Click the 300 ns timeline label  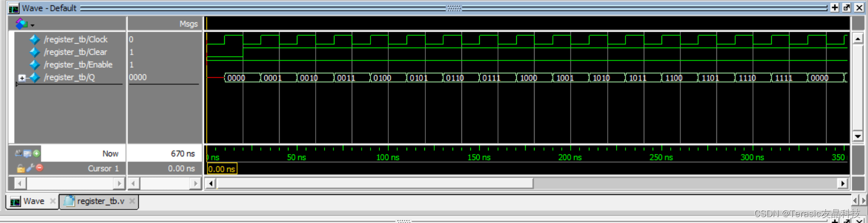point(752,157)
